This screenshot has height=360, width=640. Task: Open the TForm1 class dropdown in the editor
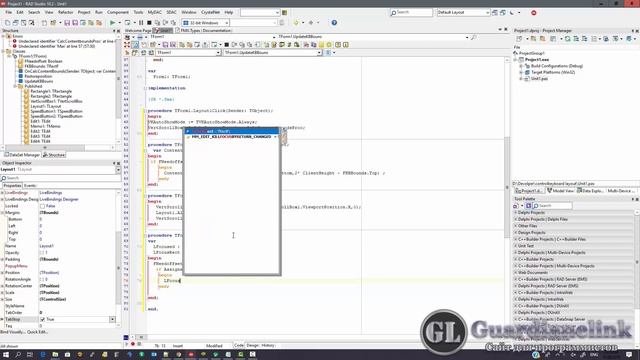[x=218, y=53]
